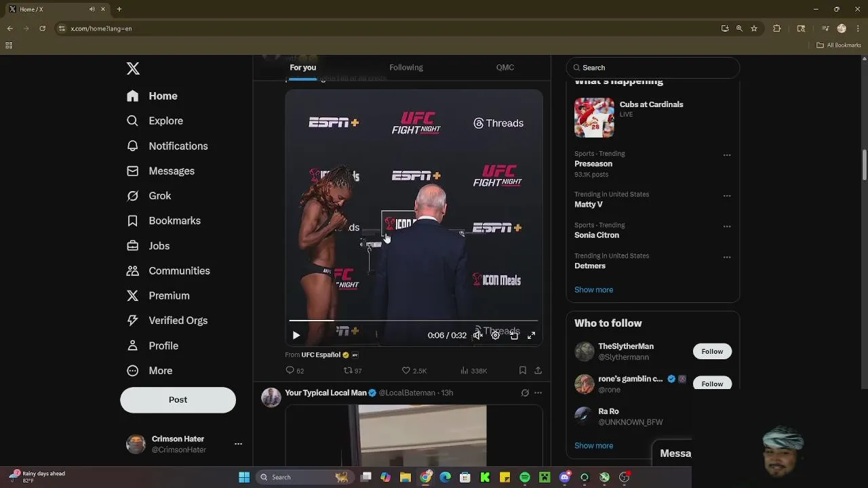Open Preseason trending topic
Image resolution: width=868 pixels, height=488 pixels.
point(593,164)
